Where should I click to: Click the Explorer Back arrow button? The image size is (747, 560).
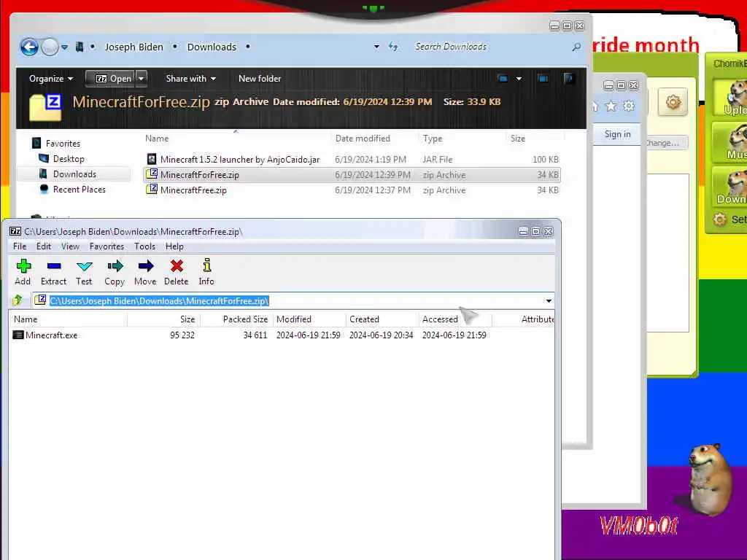point(29,47)
